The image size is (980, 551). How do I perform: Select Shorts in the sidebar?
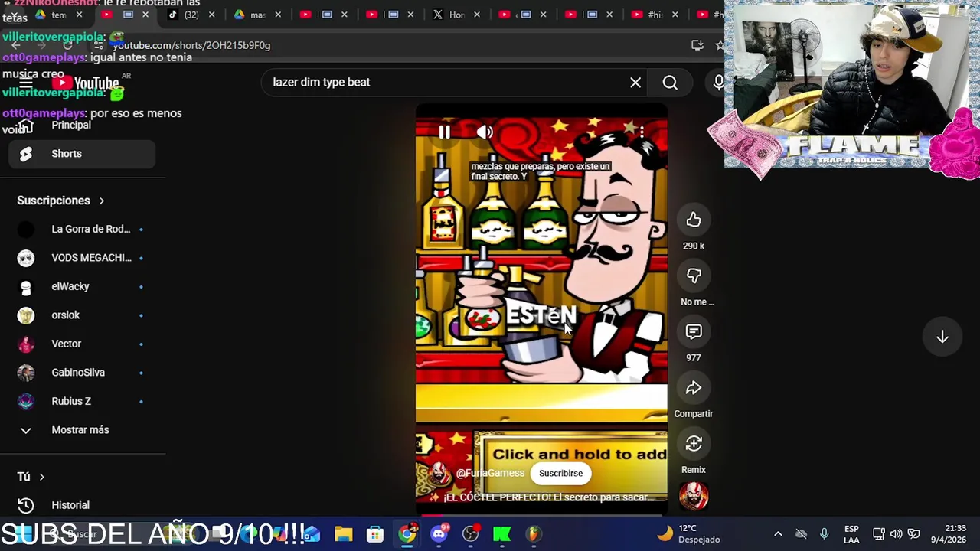pyautogui.click(x=82, y=154)
